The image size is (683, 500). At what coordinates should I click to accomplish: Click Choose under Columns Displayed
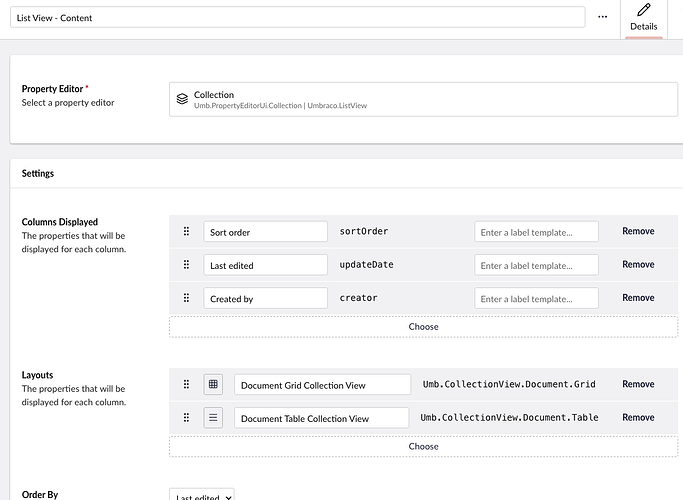(424, 326)
